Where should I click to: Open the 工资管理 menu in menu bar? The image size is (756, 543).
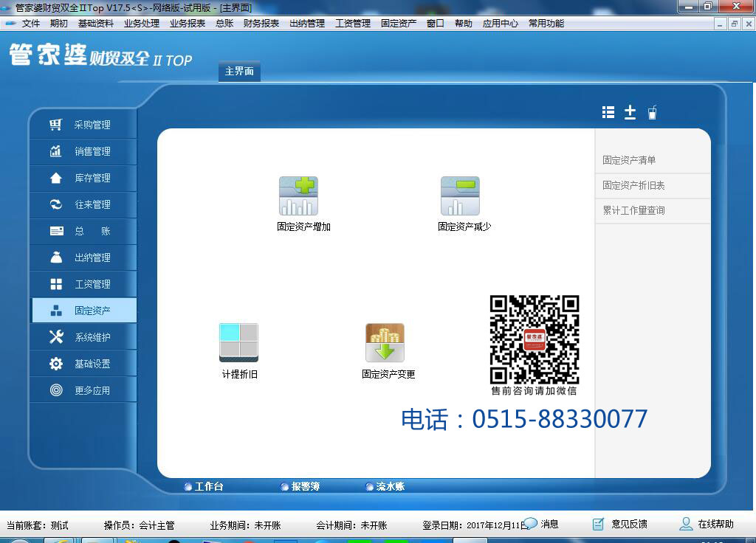pyautogui.click(x=352, y=23)
